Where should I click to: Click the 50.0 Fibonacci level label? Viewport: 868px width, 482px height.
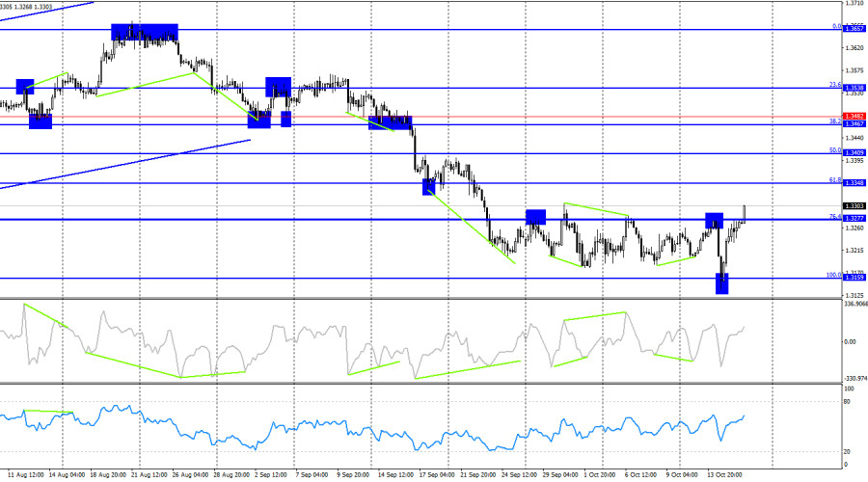[x=835, y=150]
